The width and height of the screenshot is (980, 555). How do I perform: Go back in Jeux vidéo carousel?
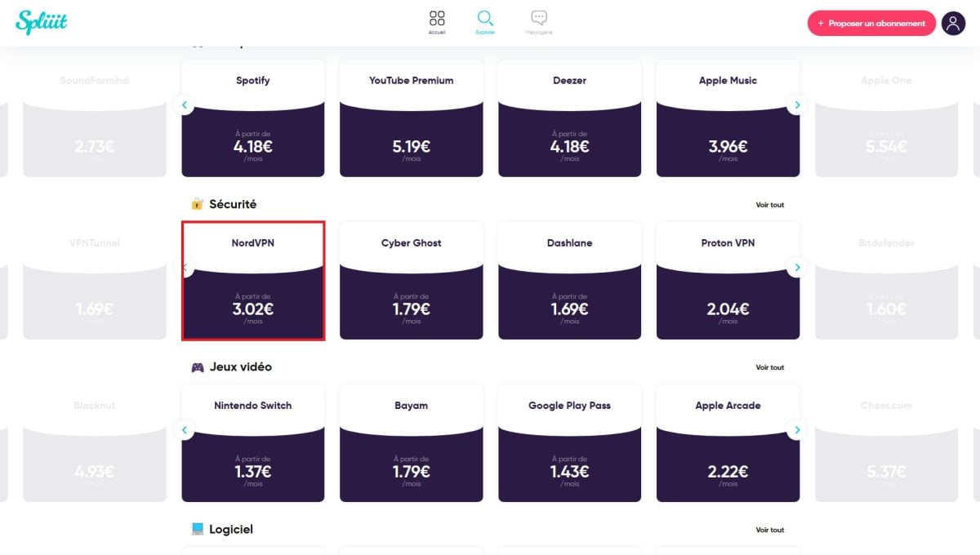point(185,430)
